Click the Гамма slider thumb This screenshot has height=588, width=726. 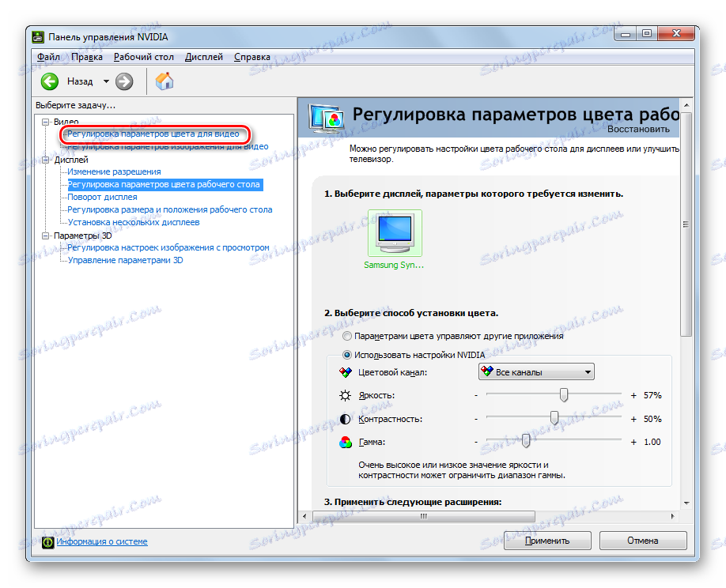click(525, 441)
